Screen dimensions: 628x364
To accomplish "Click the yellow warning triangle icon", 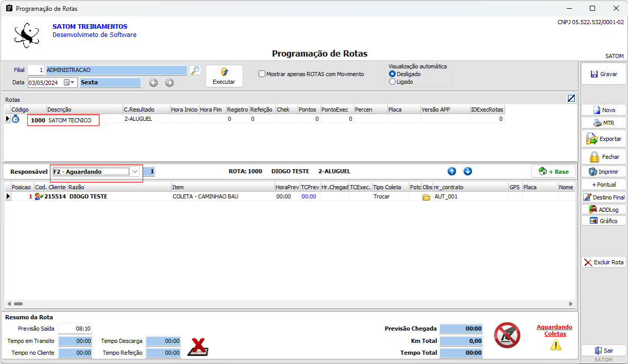I will [x=555, y=345].
